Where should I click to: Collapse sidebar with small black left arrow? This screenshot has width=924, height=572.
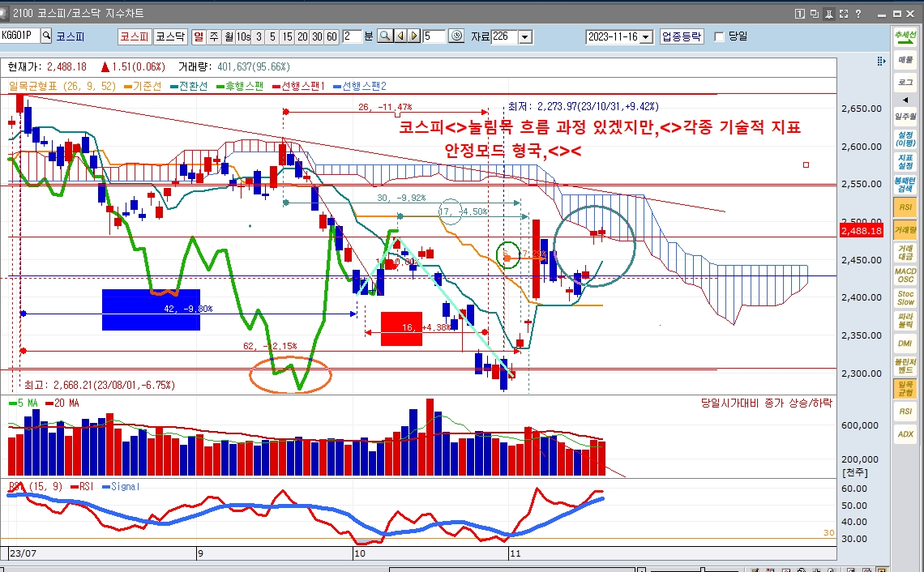[905, 100]
